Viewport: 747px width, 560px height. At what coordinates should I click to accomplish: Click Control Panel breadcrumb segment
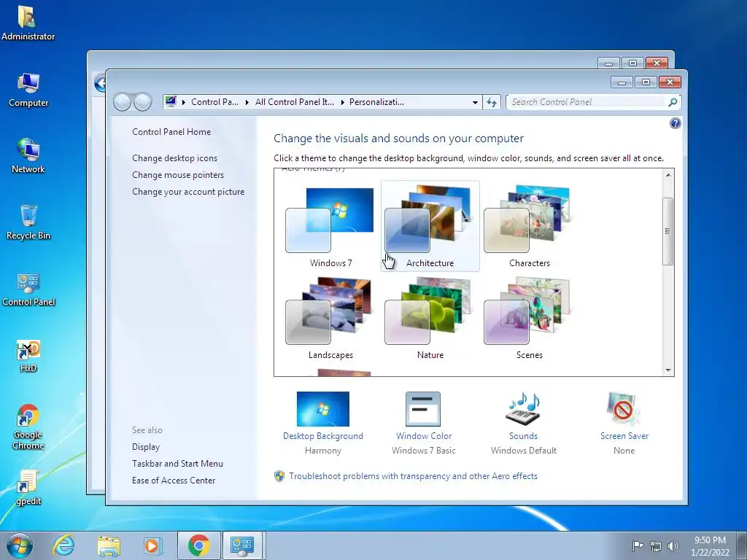(214, 102)
